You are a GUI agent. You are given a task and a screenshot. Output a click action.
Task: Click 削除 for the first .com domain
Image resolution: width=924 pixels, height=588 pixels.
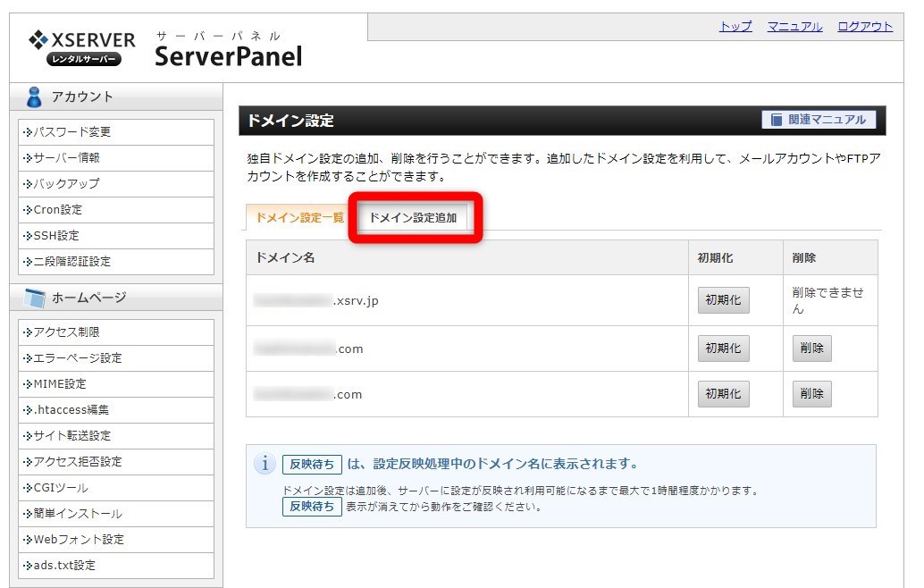point(811,349)
